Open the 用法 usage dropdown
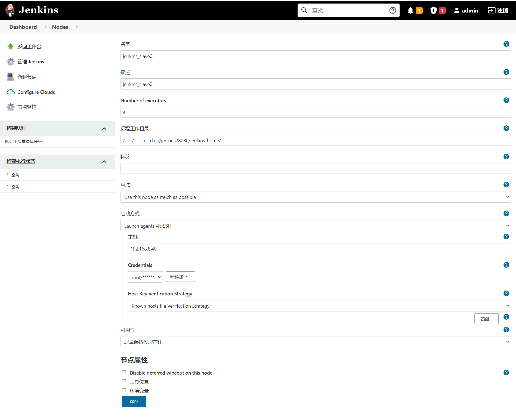This screenshot has height=420, width=516. pos(316,197)
